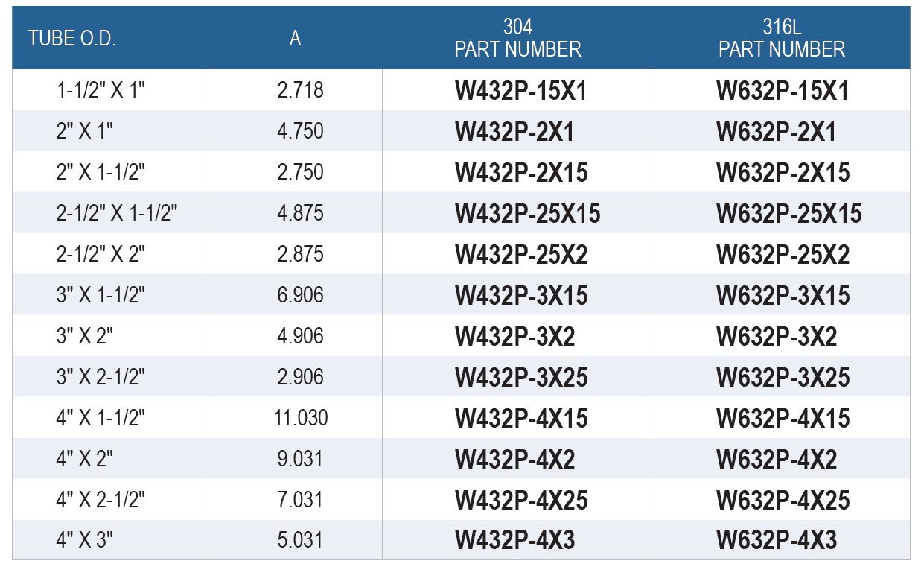Select tube size 2-1/2" X 2"

[x=101, y=255]
